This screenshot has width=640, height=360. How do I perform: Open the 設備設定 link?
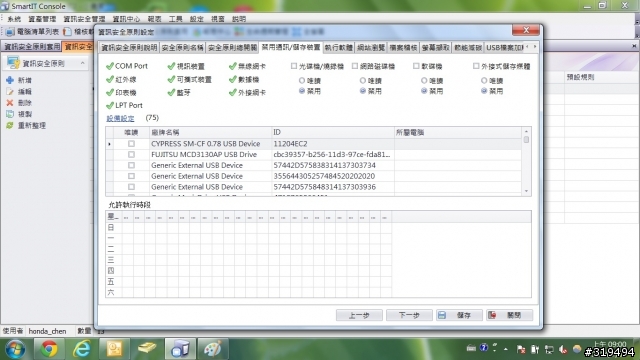point(120,118)
